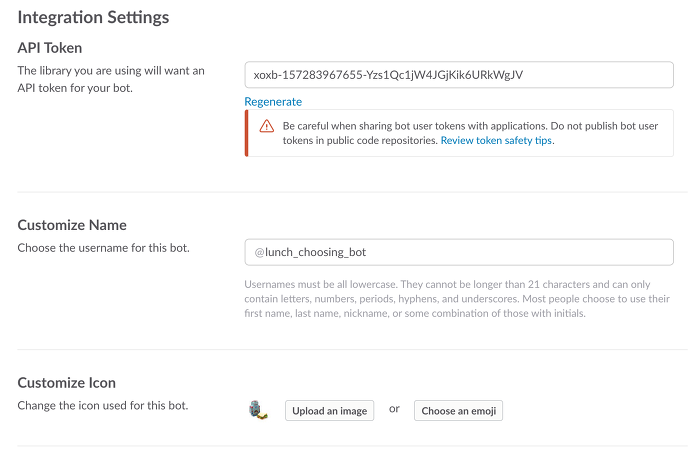Click the Choose an emoji button
700x455 pixels.
pyautogui.click(x=458, y=411)
